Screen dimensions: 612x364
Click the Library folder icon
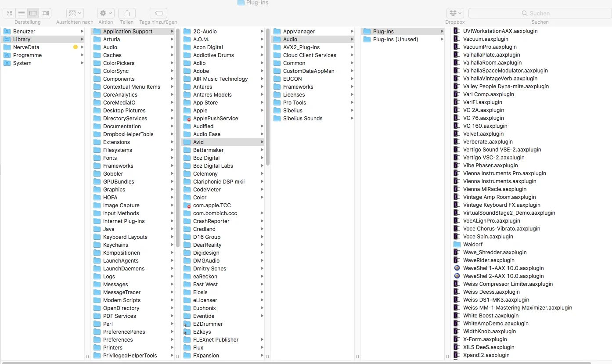[7, 39]
